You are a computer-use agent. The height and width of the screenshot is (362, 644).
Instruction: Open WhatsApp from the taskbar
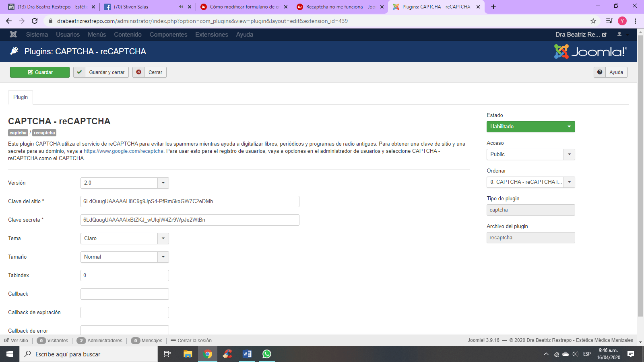(x=267, y=354)
